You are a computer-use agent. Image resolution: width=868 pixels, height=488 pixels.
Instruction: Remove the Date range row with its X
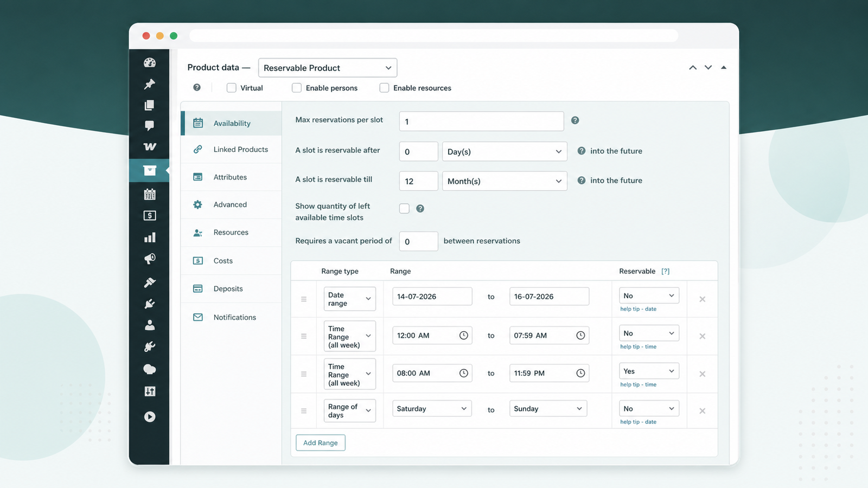703,299
